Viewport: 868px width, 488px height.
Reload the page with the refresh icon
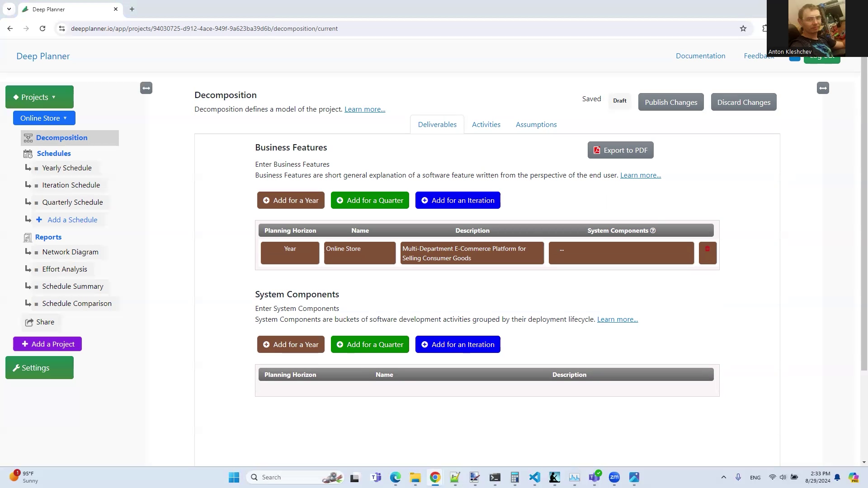click(42, 28)
